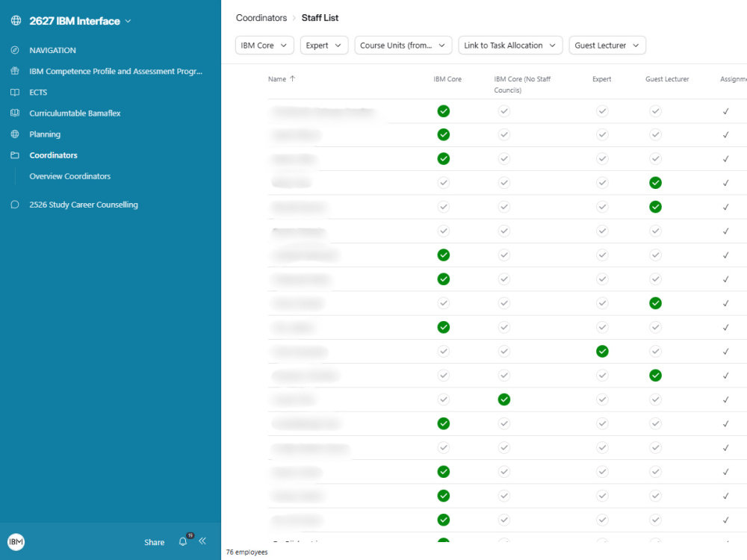The image size is (747, 560).
Task: Open the Planning page
Action: (x=45, y=134)
